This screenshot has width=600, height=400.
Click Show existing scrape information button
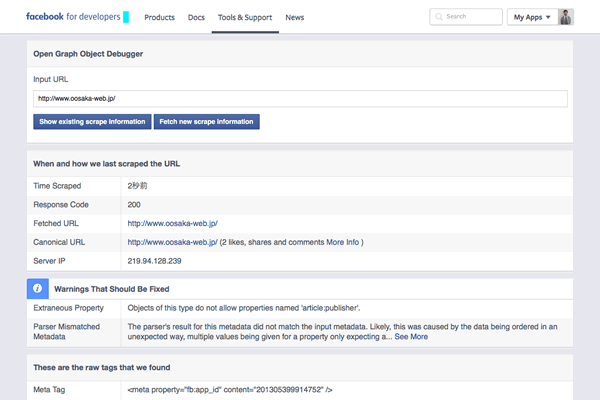tap(92, 122)
